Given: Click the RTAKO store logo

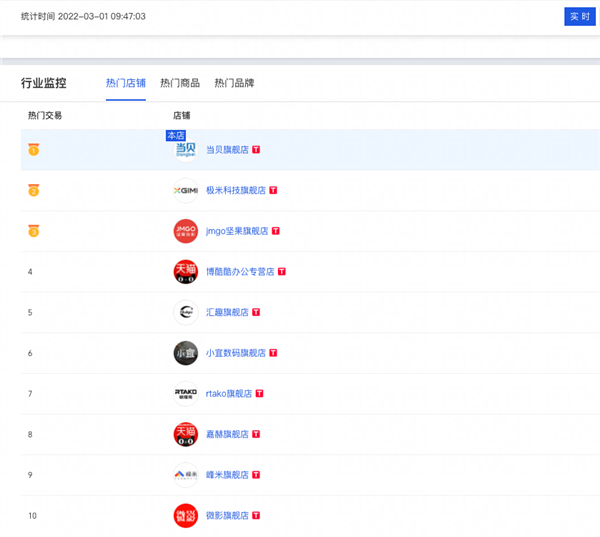Looking at the screenshot, I should [186, 393].
